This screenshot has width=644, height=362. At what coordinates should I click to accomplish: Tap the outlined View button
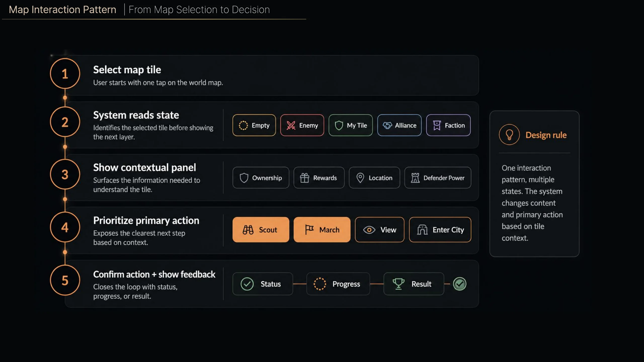coord(380,230)
